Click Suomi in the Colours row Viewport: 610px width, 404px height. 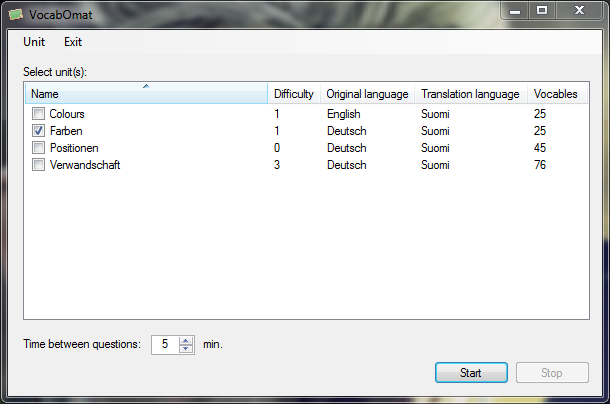click(x=435, y=114)
